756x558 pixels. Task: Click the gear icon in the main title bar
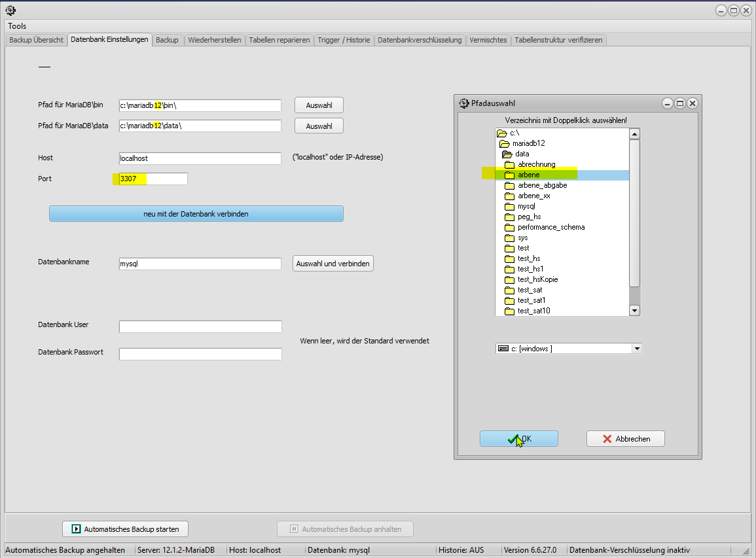click(x=10, y=10)
